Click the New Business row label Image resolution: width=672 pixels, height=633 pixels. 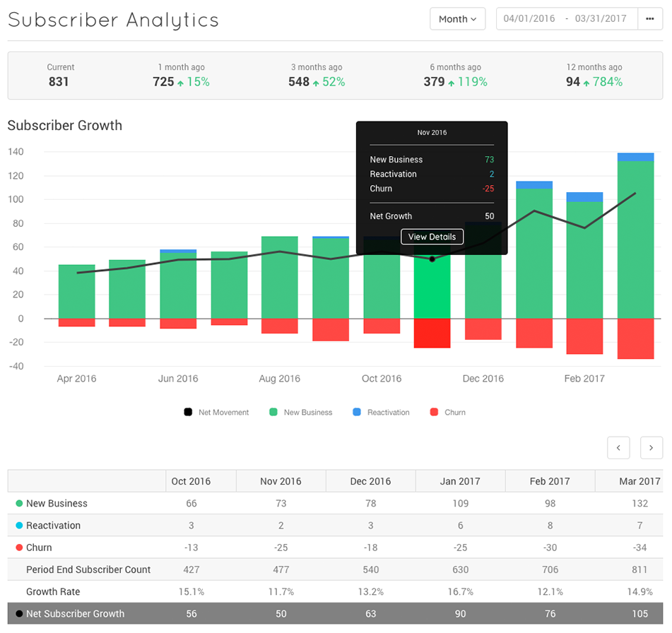[x=57, y=504]
